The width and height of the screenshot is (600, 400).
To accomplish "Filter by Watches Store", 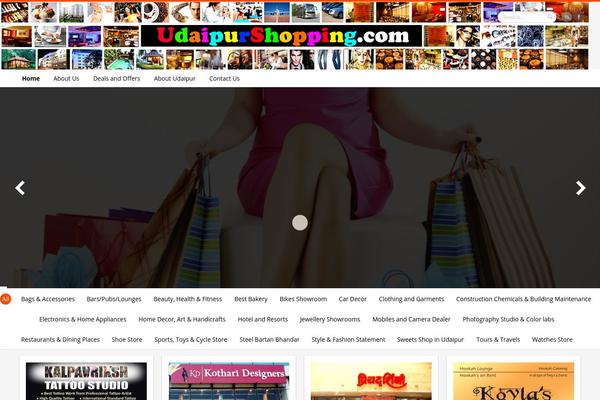I will pos(552,340).
